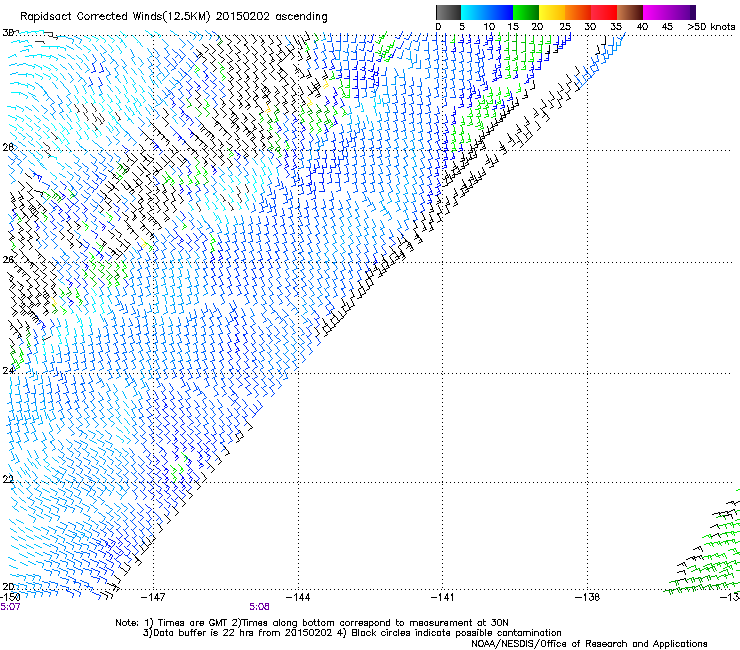Click the longitude label -144

tap(298, 597)
